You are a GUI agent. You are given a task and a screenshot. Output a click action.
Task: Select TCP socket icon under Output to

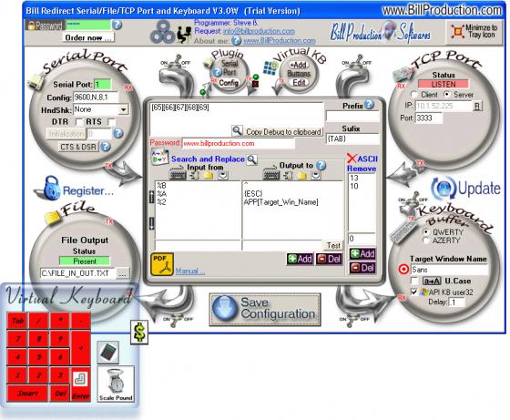[316, 176]
